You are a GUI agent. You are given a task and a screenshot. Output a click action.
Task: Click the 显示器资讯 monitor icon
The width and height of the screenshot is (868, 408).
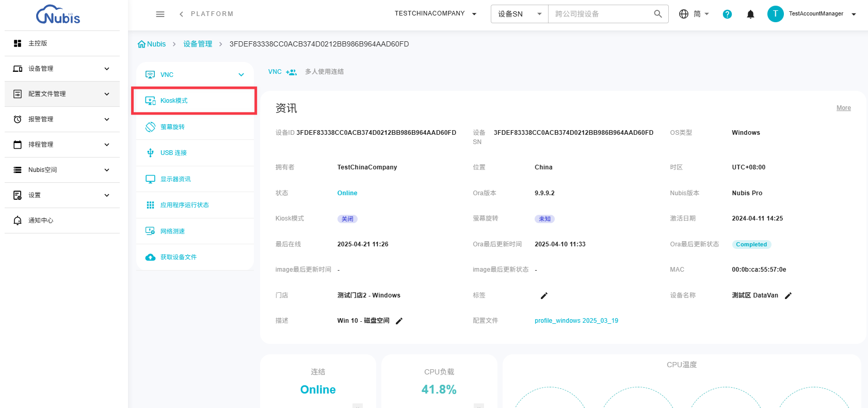click(150, 179)
